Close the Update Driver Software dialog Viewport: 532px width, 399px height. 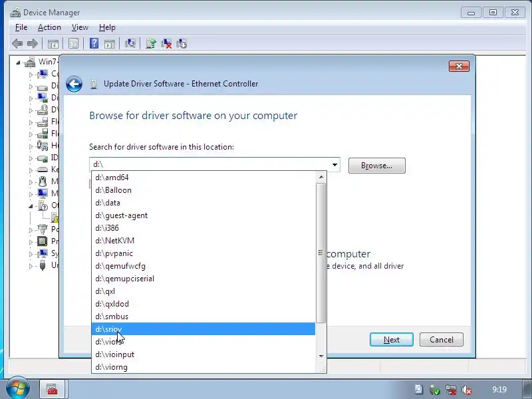[459, 66]
